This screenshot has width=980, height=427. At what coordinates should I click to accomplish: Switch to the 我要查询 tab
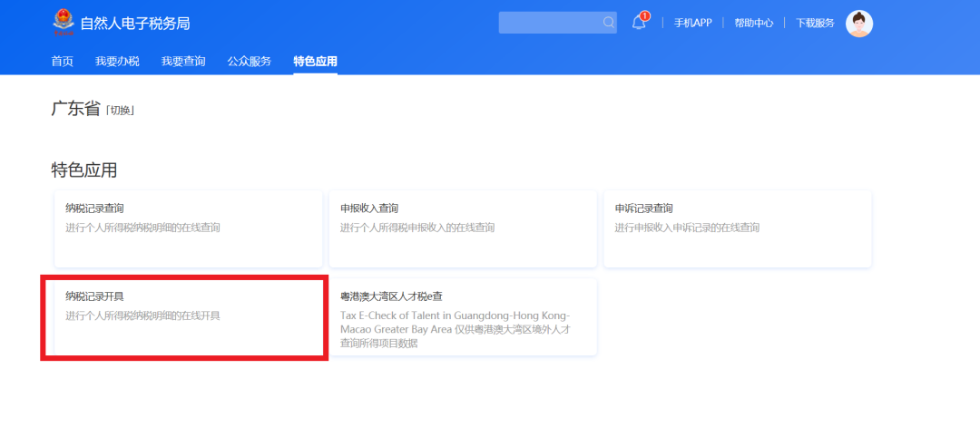point(183,61)
